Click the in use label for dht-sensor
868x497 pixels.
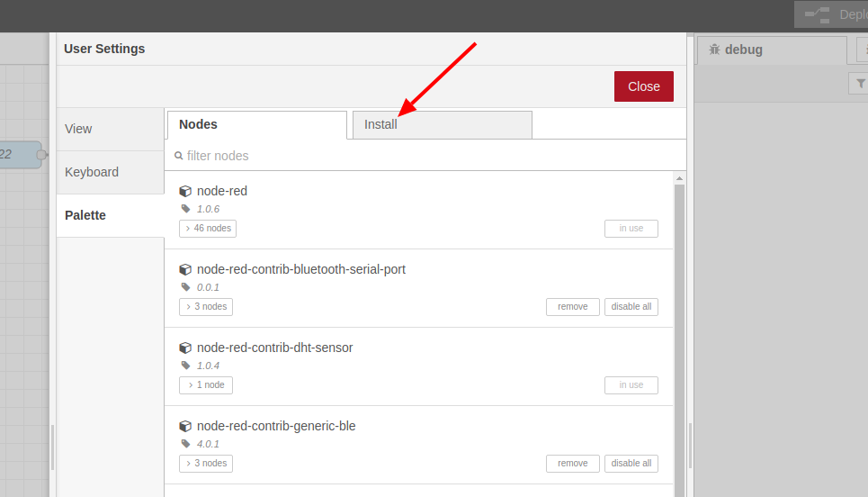tap(631, 385)
